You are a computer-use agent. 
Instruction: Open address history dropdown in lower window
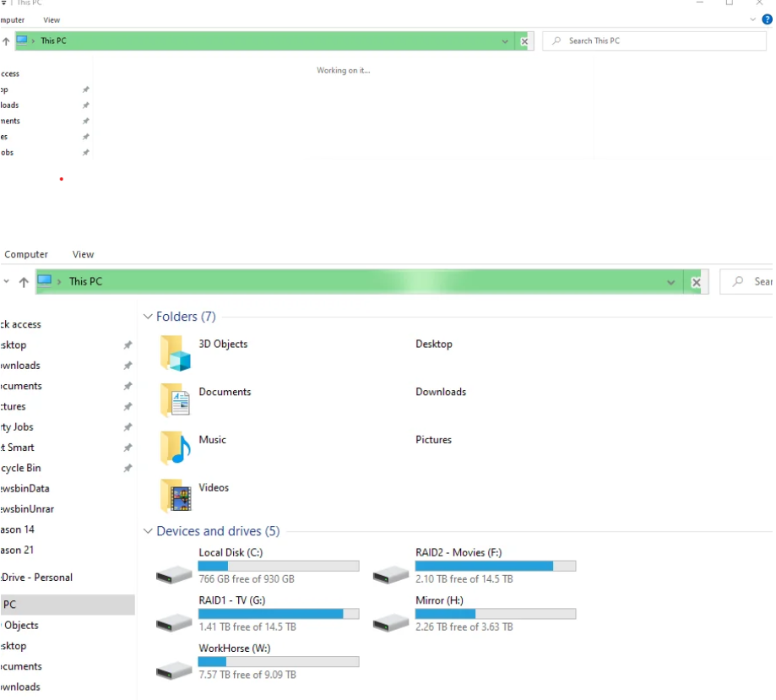pos(670,282)
